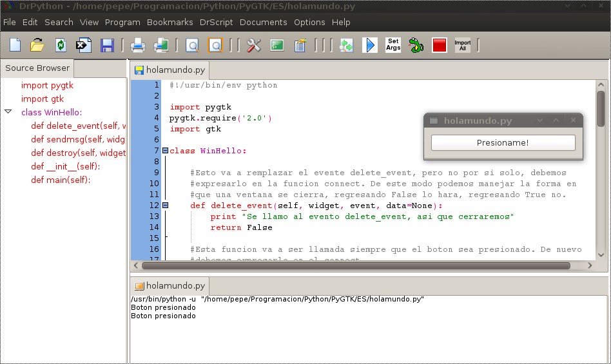Click the Import All toolbar icon

pos(463,46)
